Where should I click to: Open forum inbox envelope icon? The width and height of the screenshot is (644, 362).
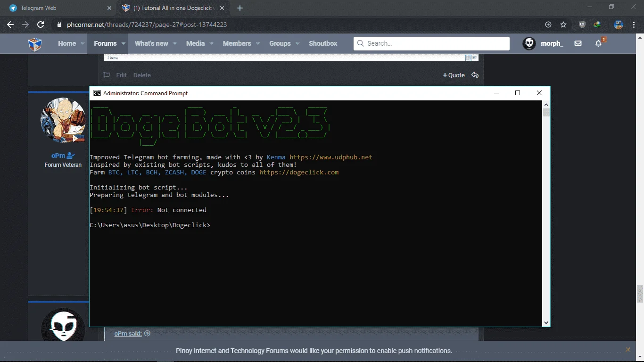pyautogui.click(x=578, y=43)
